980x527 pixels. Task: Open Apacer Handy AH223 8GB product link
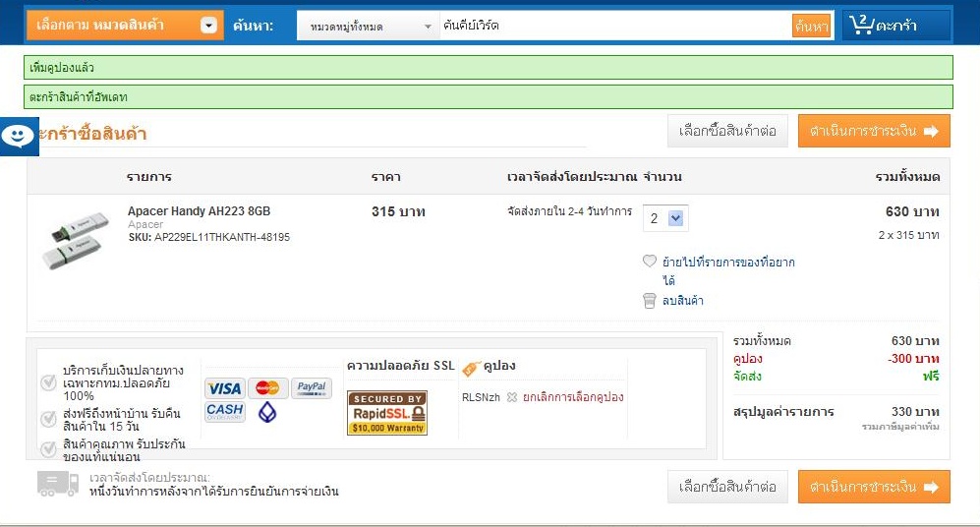click(x=199, y=210)
